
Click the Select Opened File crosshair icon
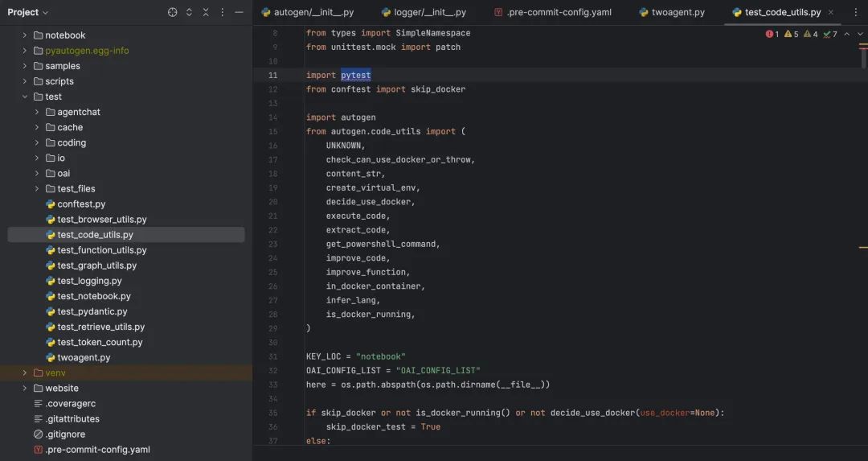pyautogui.click(x=172, y=12)
